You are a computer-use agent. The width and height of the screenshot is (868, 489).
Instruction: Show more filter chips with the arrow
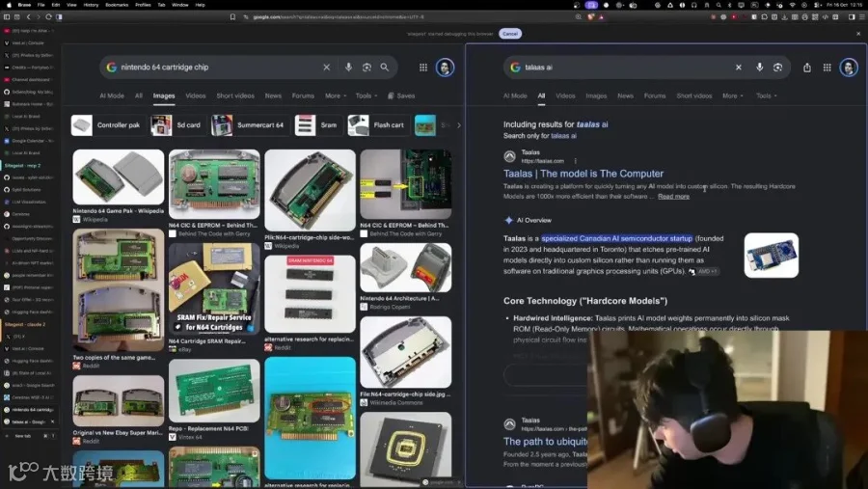(x=458, y=125)
